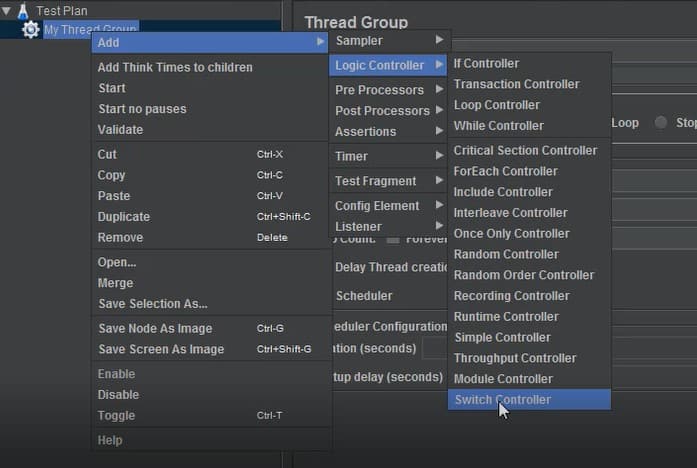Image resolution: width=697 pixels, height=468 pixels.
Task: Click the My Thread Group gear icon
Action: [x=31, y=30]
